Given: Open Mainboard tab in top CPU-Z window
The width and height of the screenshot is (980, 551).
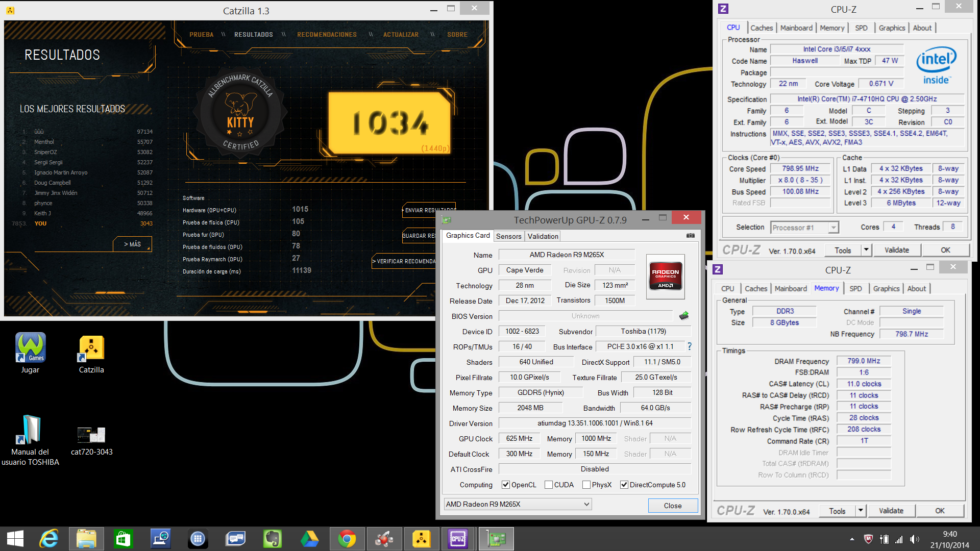Looking at the screenshot, I should (x=796, y=28).
